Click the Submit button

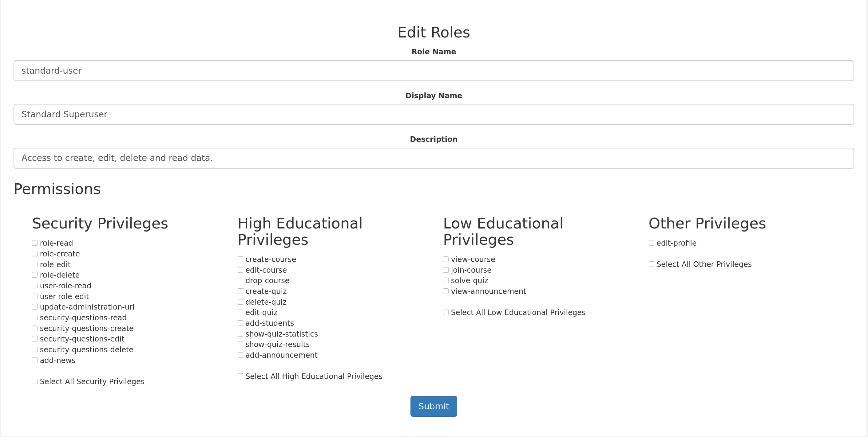(433, 406)
